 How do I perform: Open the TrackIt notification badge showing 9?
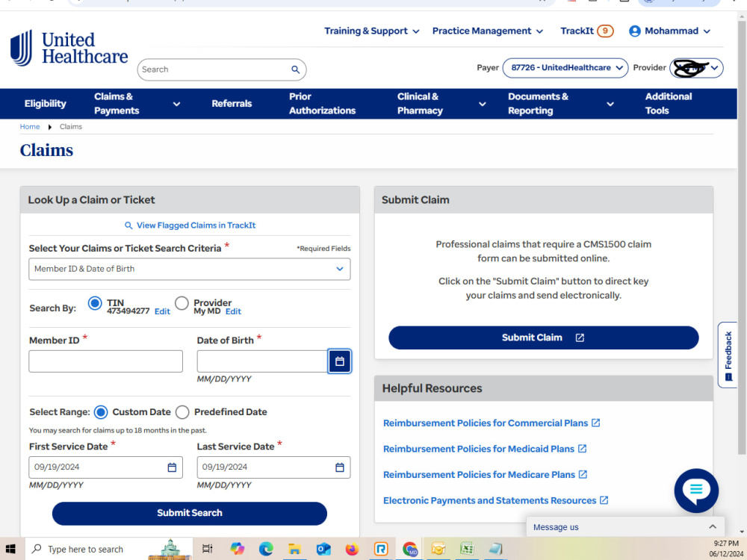[605, 31]
